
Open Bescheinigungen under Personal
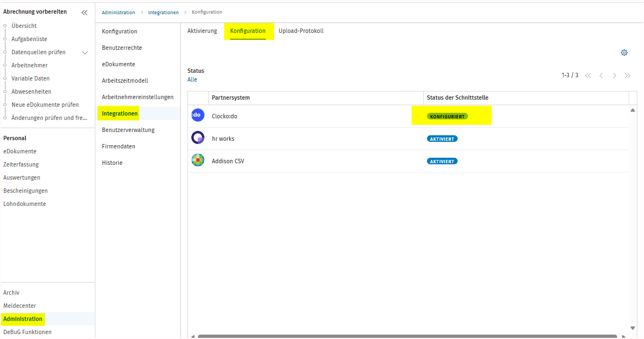pyautogui.click(x=25, y=191)
